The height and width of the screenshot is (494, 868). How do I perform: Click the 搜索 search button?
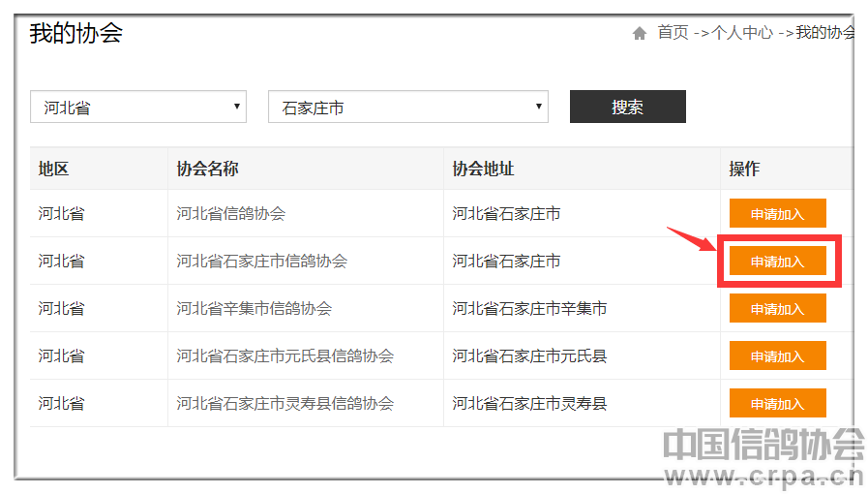[x=628, y=107]
